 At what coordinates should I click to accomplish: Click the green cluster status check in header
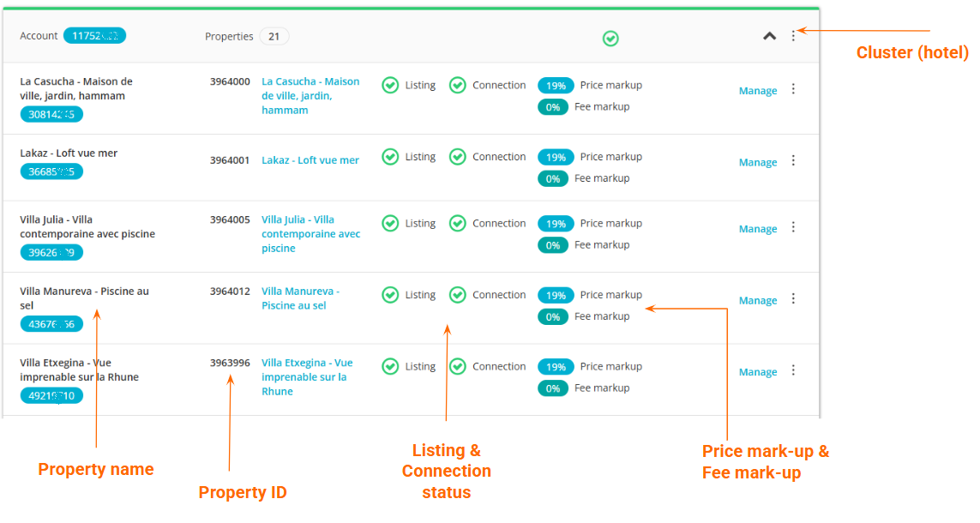(610, 39)
